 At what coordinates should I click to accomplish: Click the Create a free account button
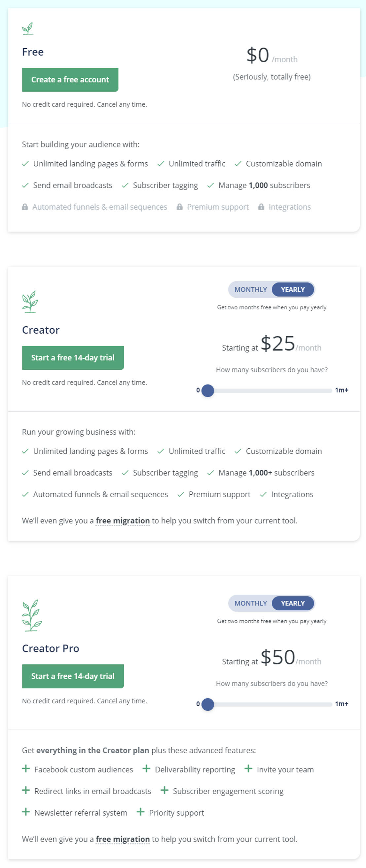pos(70,79)
